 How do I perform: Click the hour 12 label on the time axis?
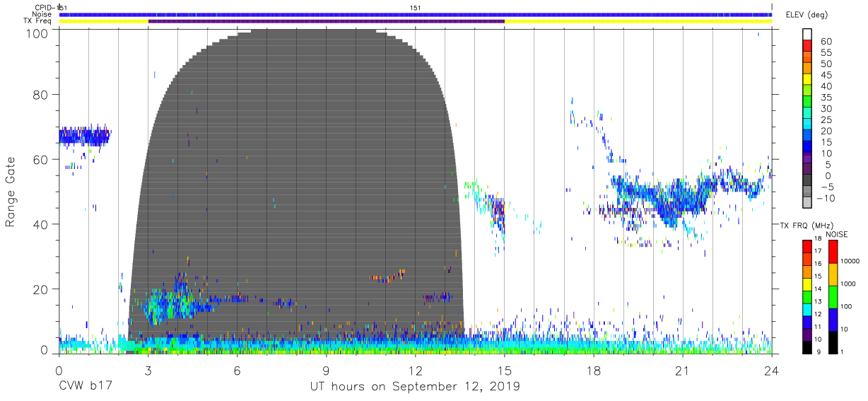416,371
